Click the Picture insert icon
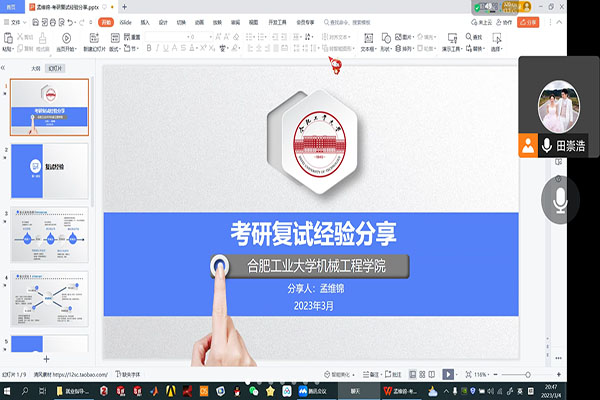This screenshot has height=400, width=600. click(398, 37)
